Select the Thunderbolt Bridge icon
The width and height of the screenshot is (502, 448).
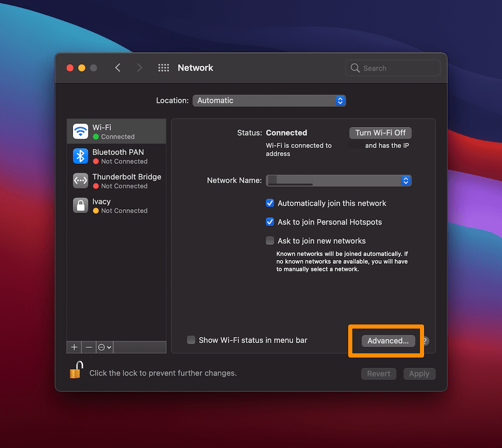pos(80,181)
